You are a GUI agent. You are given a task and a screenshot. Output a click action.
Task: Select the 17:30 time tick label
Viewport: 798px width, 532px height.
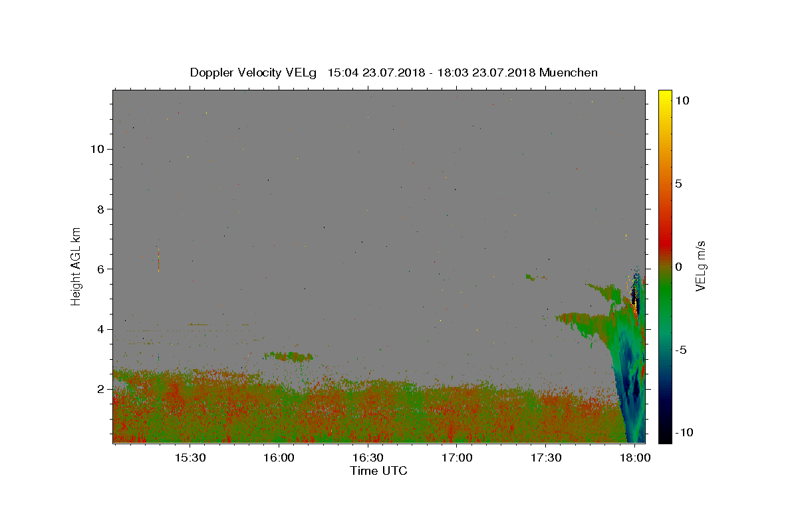point(545,458)
